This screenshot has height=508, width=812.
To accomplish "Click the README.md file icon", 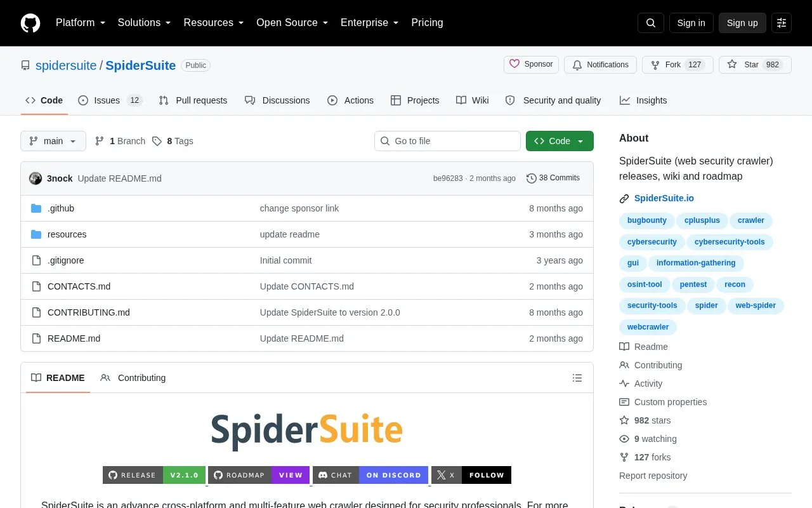I will (36, 338).
